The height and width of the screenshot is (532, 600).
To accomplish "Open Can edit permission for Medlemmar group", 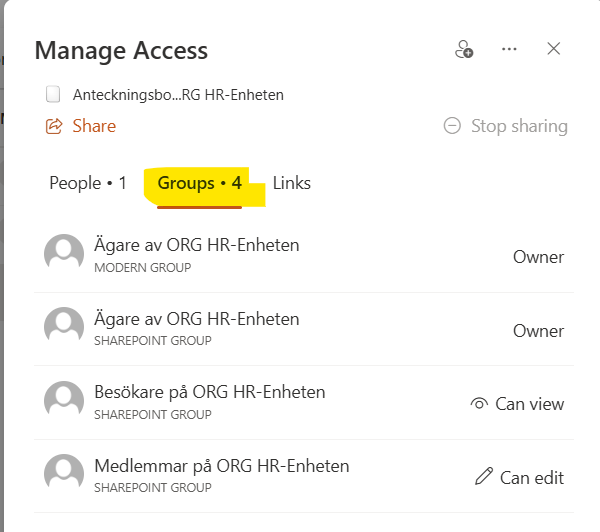I will [x=520, y=478].
